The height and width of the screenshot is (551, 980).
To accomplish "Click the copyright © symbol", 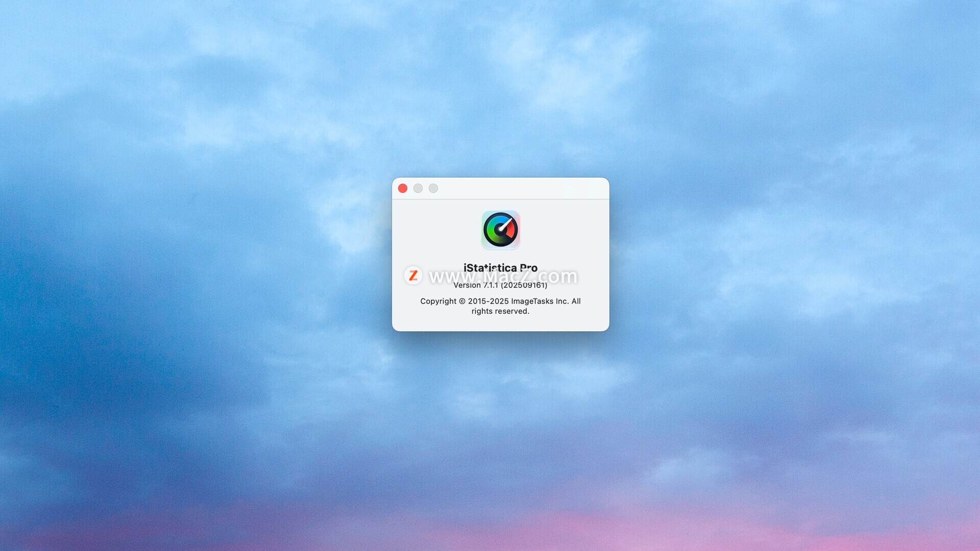I will pos(462,302).
